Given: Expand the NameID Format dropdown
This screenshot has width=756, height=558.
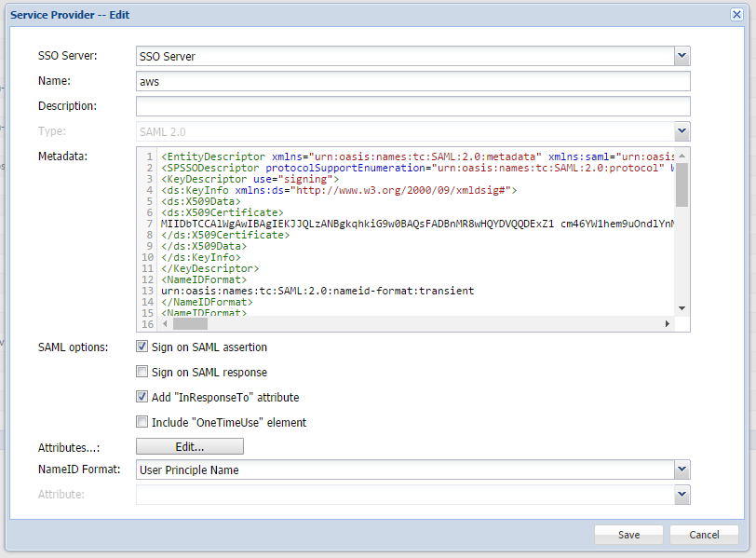Looking at the screenshot, I should point(682,470).
